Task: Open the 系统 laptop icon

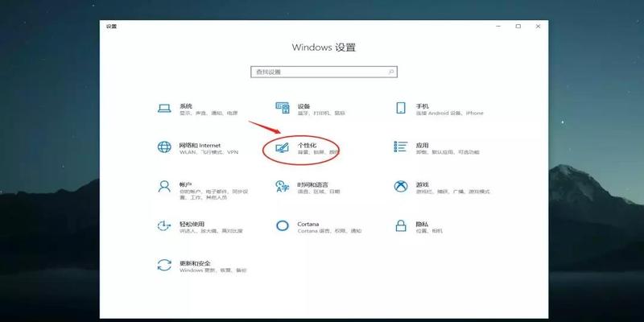Action: coord(164,109)
